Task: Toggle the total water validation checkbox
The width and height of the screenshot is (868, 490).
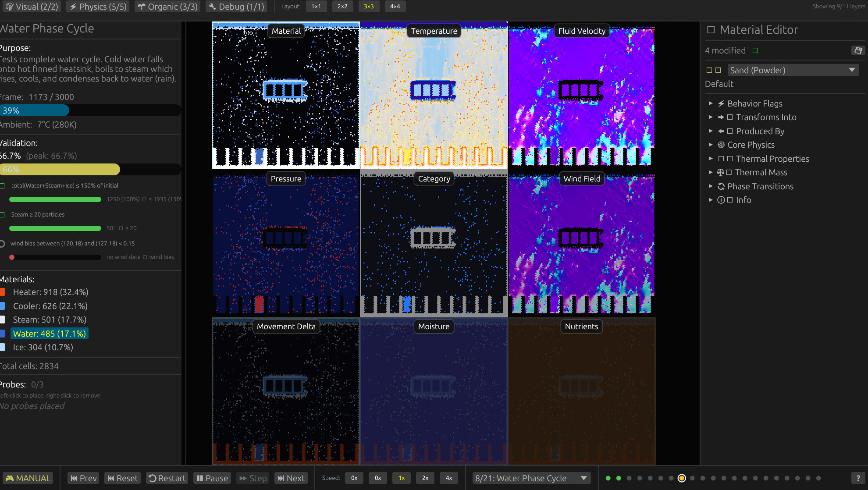Action: [x=2, y=186]
